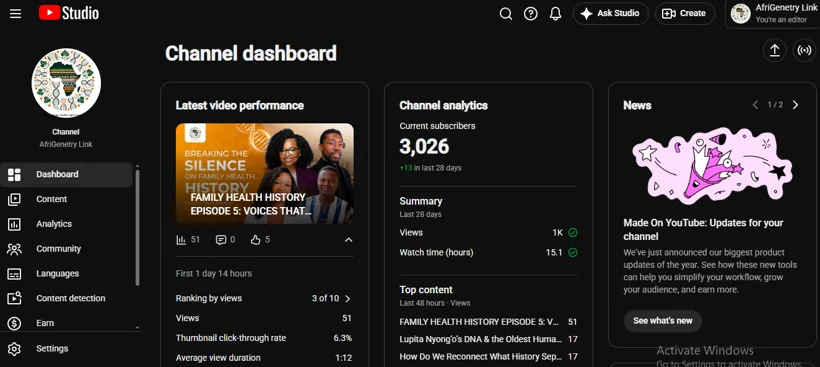Click the green check next to Watch time
The image size is (820, 367).
pyautogui.click(x=573, y=253)
